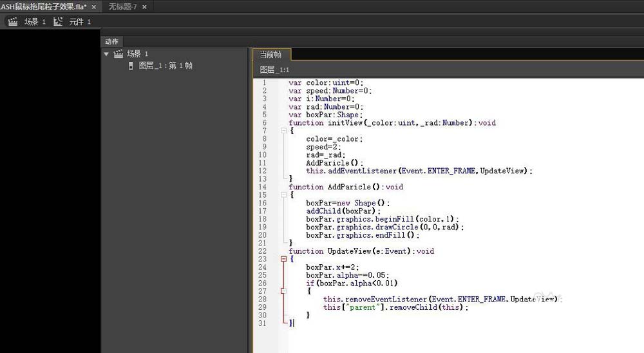The width and height of the screenshot is (644, 353).
Task: Click the 'var i:Number=0;' line
Action: pos(321,99)
